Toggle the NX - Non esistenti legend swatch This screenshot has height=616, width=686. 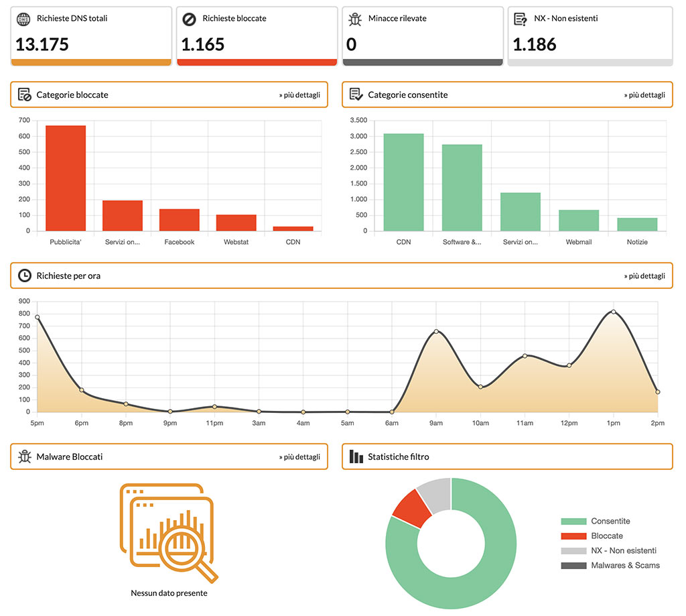(x=573, y=551)
